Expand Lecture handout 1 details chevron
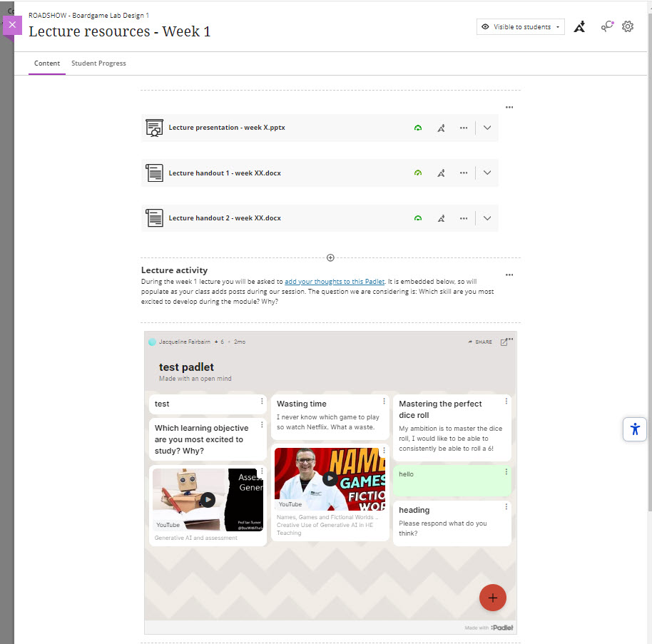 coord(487,173)
